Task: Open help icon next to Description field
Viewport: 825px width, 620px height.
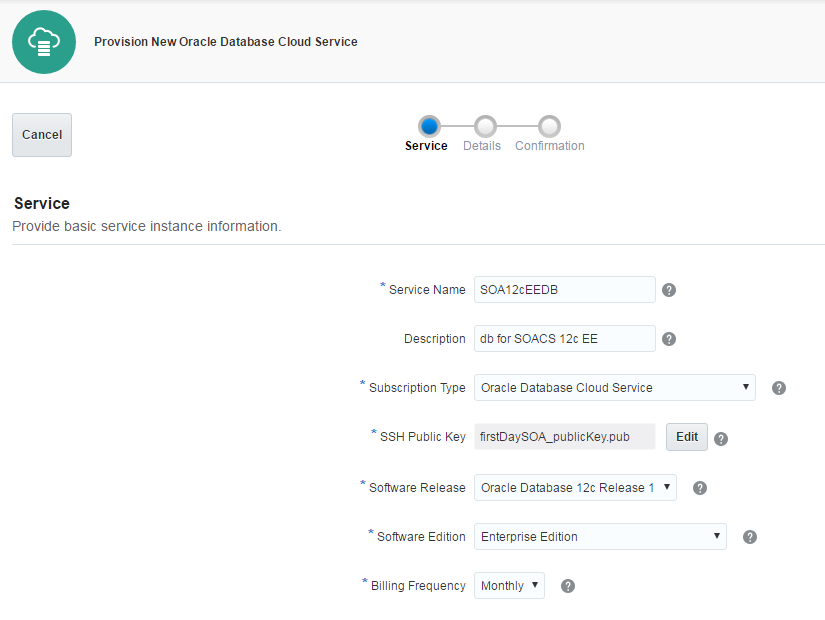Action: coord(669,339)
